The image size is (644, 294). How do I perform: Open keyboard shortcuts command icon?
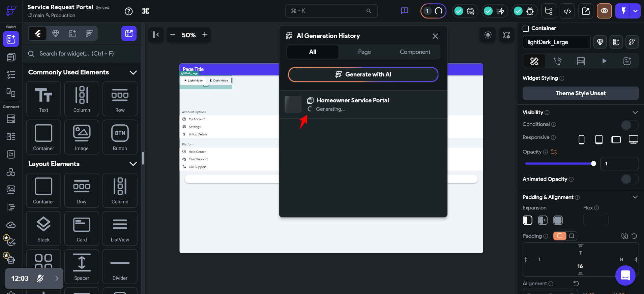coord(145,11)
